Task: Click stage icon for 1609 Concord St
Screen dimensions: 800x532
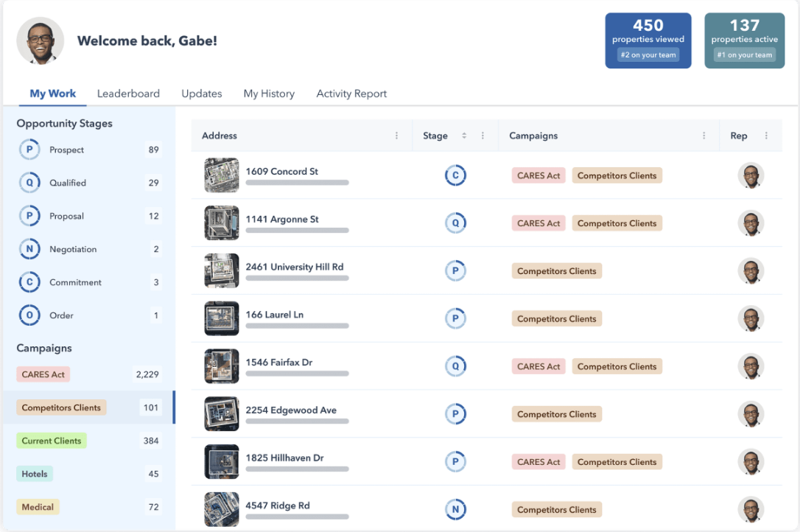Action: (455, 175)
